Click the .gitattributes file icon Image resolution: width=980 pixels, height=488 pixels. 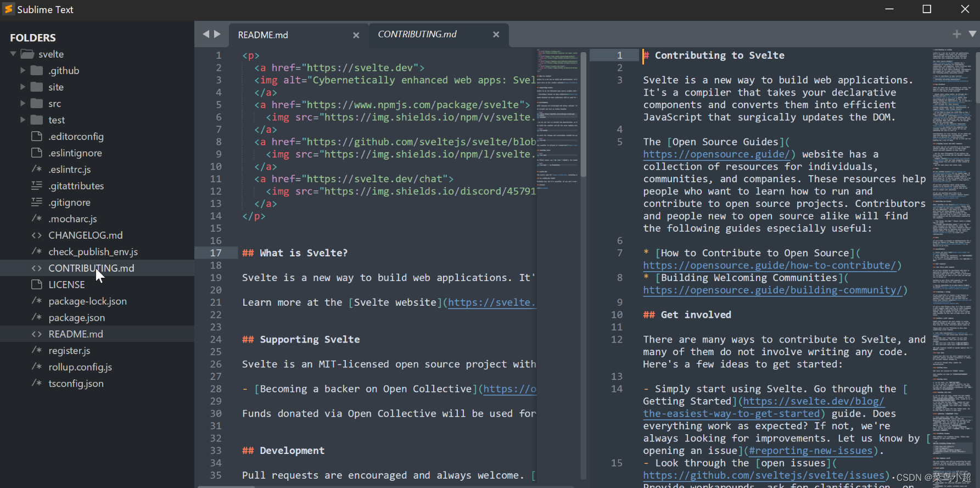[37, 186]
